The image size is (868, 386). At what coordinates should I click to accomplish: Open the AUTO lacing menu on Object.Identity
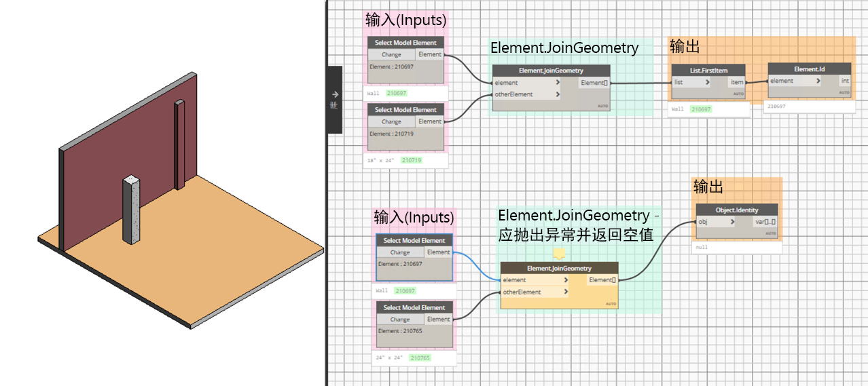pyautogui.click(x=770, y=233)
